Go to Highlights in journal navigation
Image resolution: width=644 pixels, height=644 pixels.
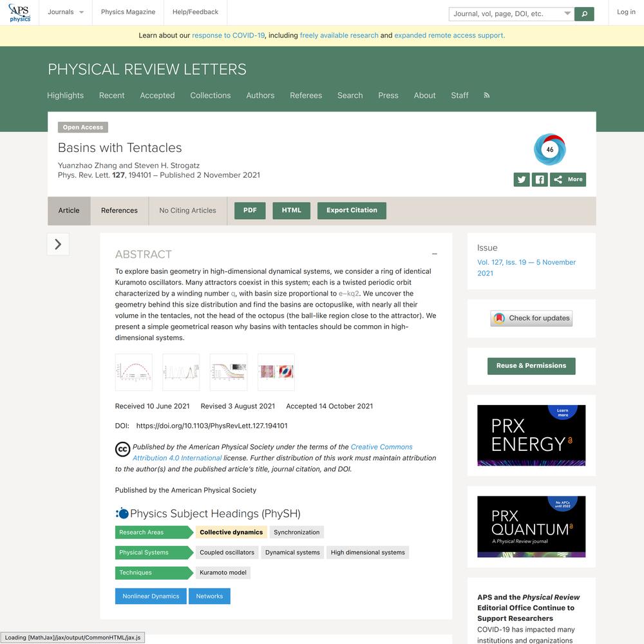pyautogui.click(x=65, y=95)
